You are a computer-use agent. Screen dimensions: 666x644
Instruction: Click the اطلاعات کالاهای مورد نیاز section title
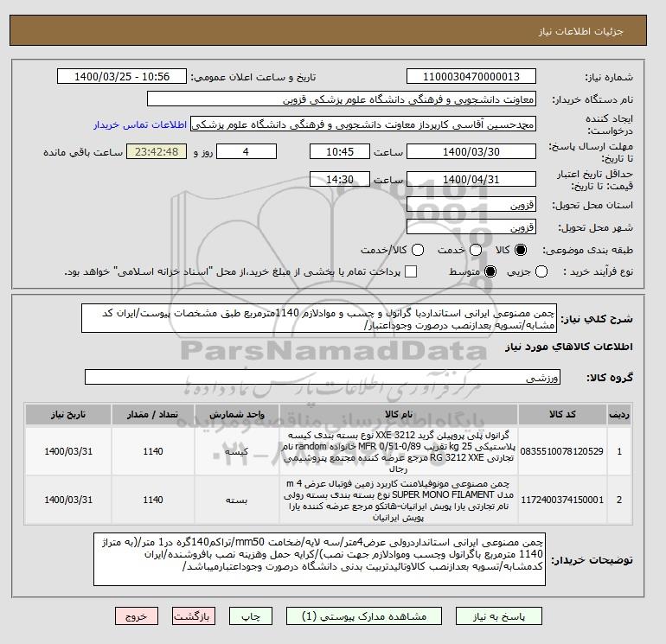569,347
